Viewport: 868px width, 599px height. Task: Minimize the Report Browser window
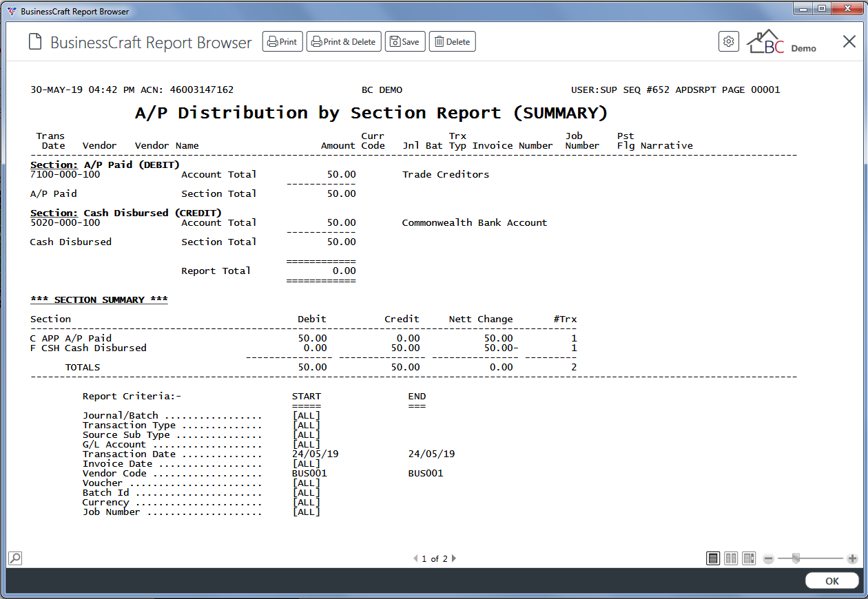[x=803, y=8]
